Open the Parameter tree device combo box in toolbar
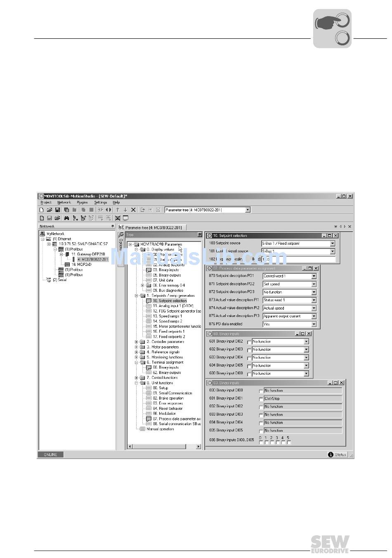The height and width of the screenshot is (558, 392). coord(248,210)
